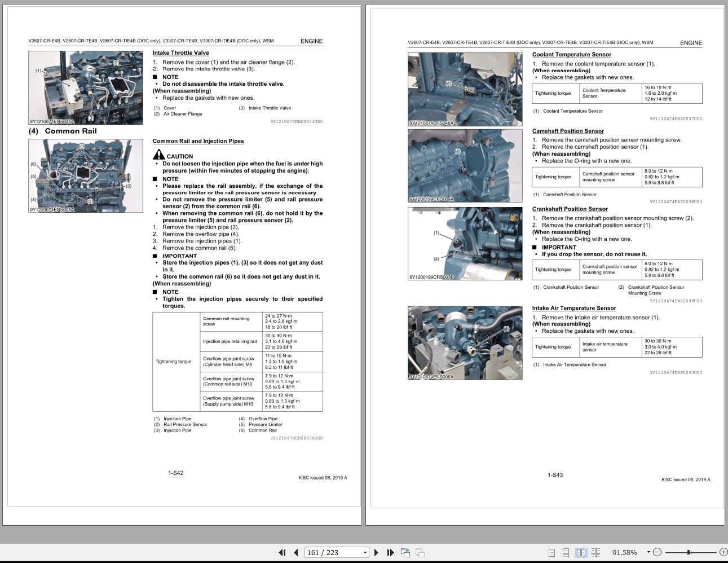This screenshot has height=563, width=728.
Task: Open the page number dropdown list
Action: coord(364,552)
